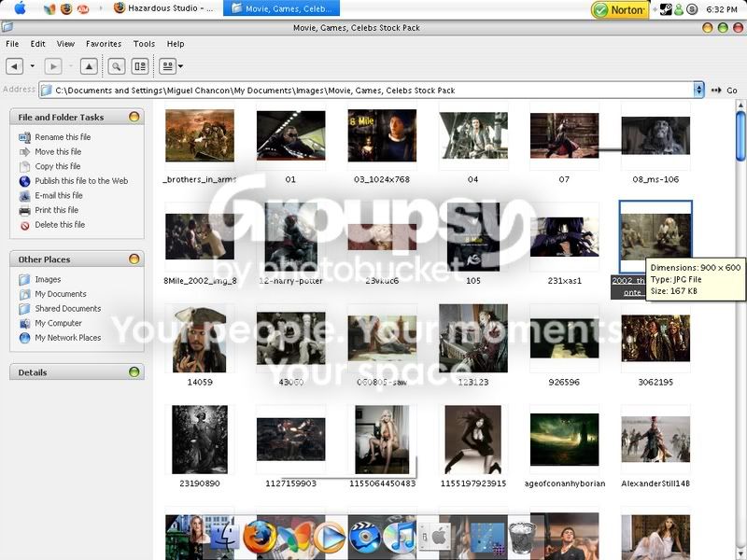
Task: Click the Go button beside the address bar
Action: (x=725, y=91)
